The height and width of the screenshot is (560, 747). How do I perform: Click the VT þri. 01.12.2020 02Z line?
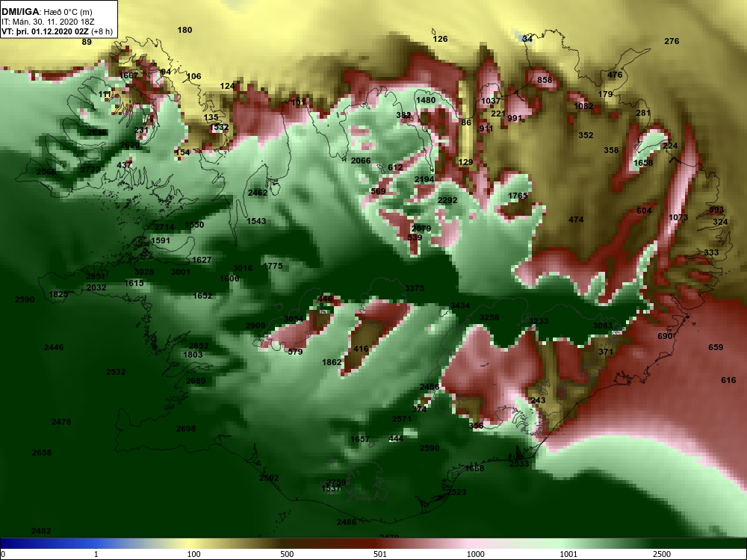[57, 31]
